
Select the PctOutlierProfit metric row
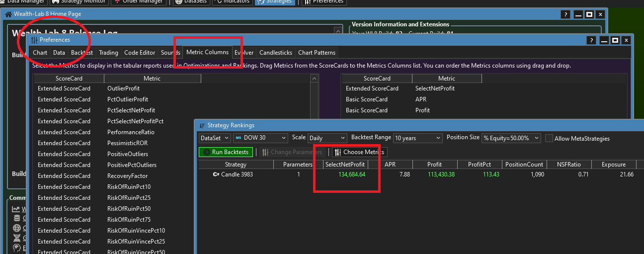click(171, 99)
